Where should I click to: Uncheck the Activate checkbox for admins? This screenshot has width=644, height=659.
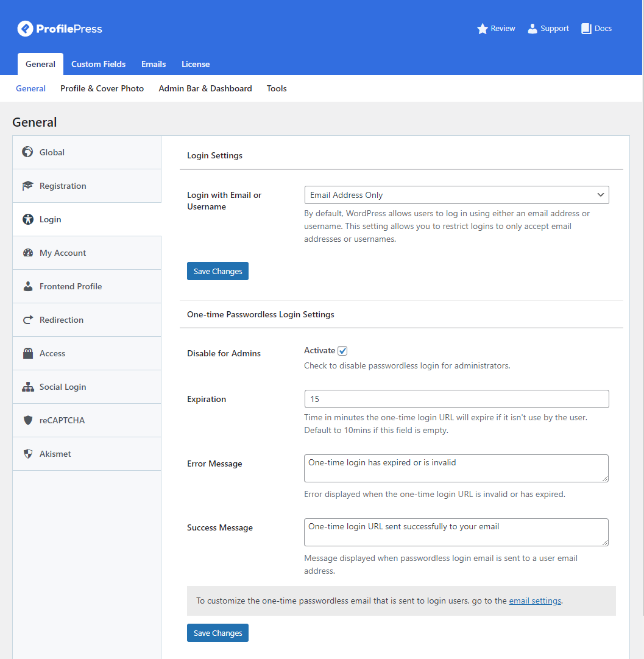tap(343, 351)
